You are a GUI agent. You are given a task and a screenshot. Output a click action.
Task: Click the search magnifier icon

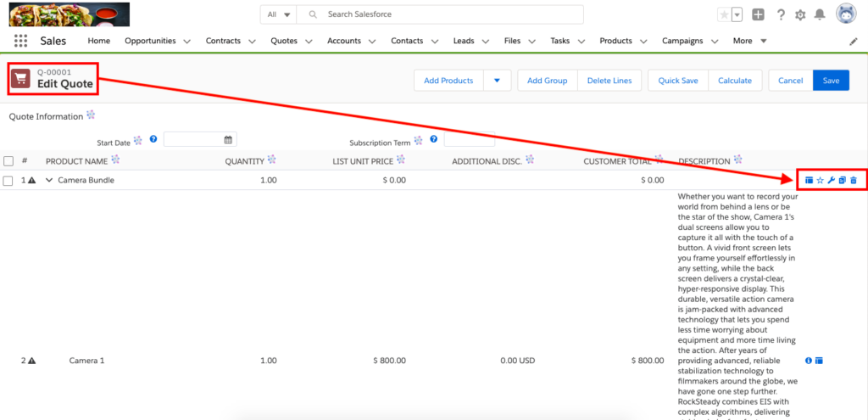tap(314, 14)
